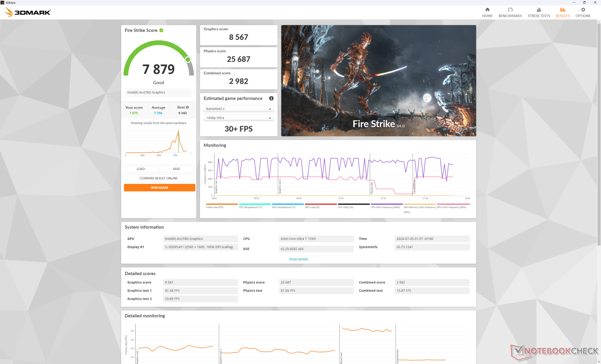Click the SAVE result button
The width and height of the screenshot is (601, 364).
tap(176, 169)
